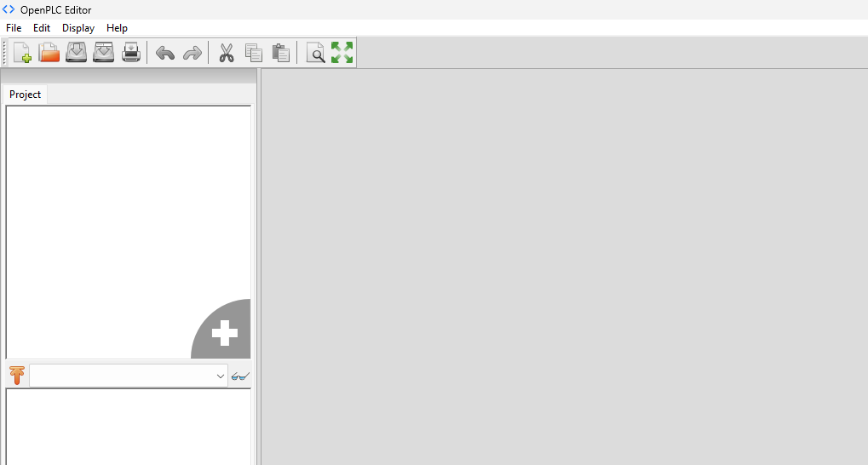Screen dimensions: 868x465
Task: Click the Copy icon in toolbar
Action: click(254, 53)
